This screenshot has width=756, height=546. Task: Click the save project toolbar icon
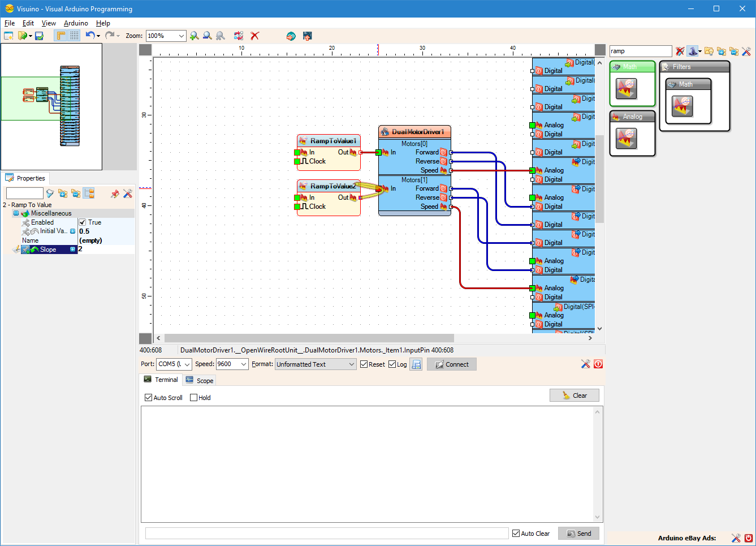point(40,36)
